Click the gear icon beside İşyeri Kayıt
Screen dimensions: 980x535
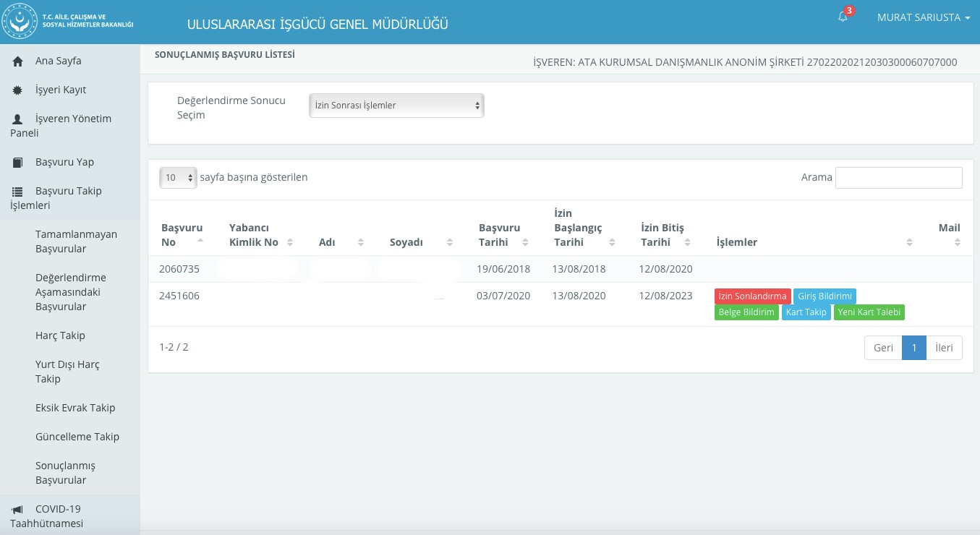(18, 90)
